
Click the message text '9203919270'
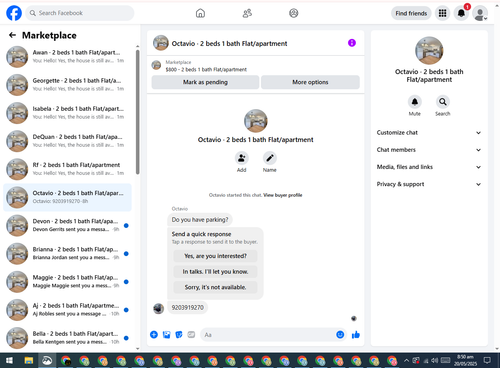(x=188, y=307)
